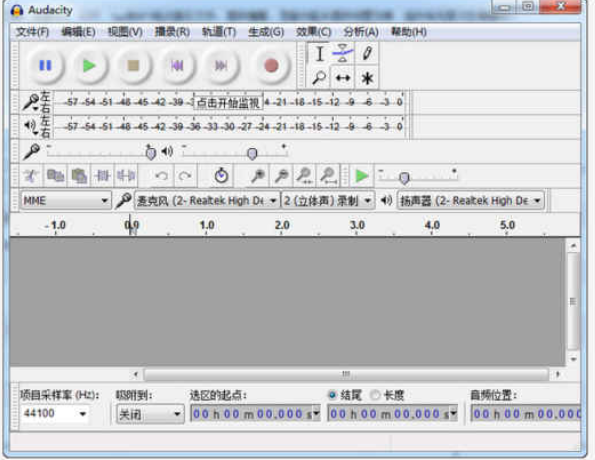Select the Envelope tool

click(343, 54)
